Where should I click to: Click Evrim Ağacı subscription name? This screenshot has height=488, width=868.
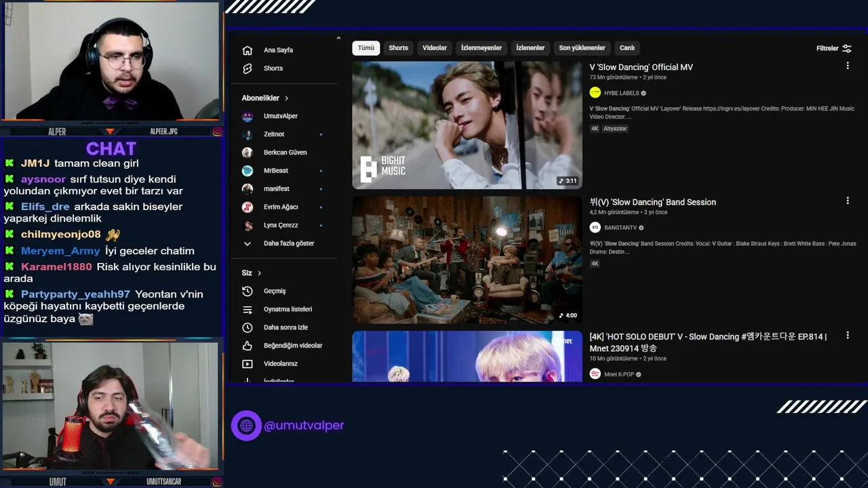[281, 207]
